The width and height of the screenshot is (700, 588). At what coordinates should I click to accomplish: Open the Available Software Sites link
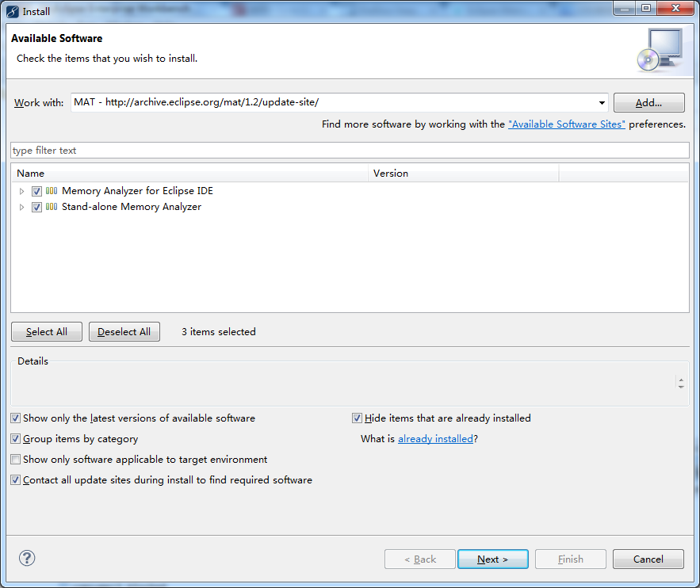pos(567,124)
